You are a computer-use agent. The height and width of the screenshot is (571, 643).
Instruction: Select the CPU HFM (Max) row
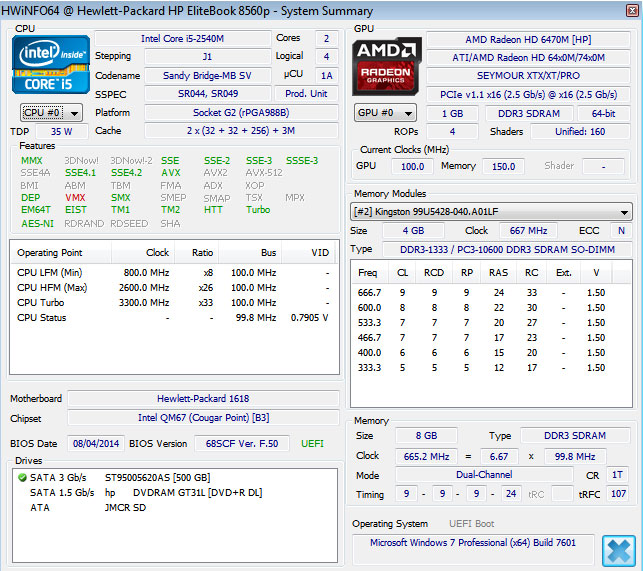coord(173,288)
